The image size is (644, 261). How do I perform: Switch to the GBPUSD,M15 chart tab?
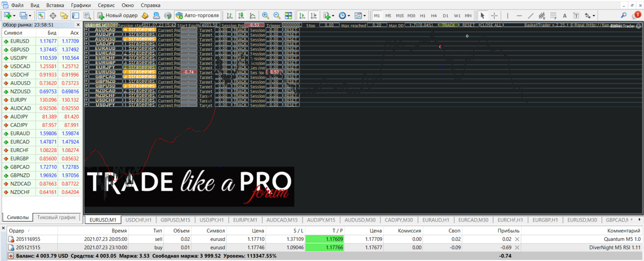coord(175,220)
